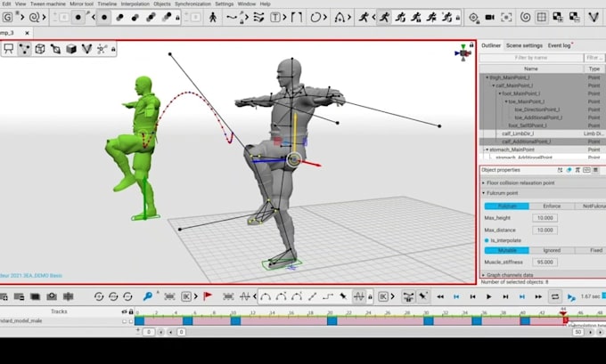This screenshot has width=606, height=364.
Task: Click the outliner Filter by name field
Action: click(x=531, y=58)
